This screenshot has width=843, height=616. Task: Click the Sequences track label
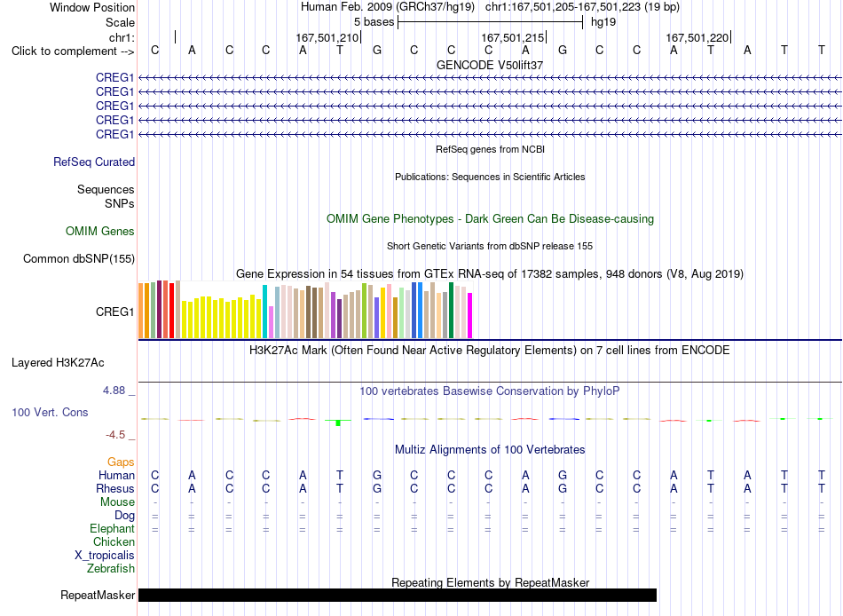106,189
